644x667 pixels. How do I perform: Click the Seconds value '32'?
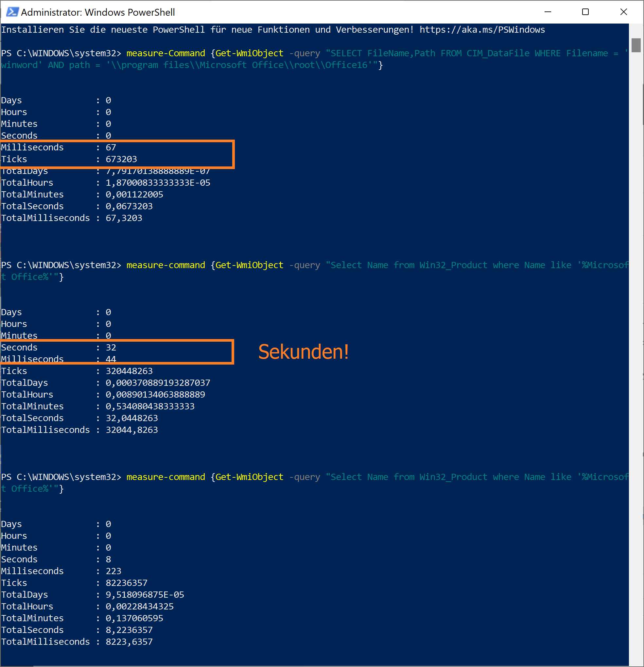pyautogui.click(x=111, y=348)
